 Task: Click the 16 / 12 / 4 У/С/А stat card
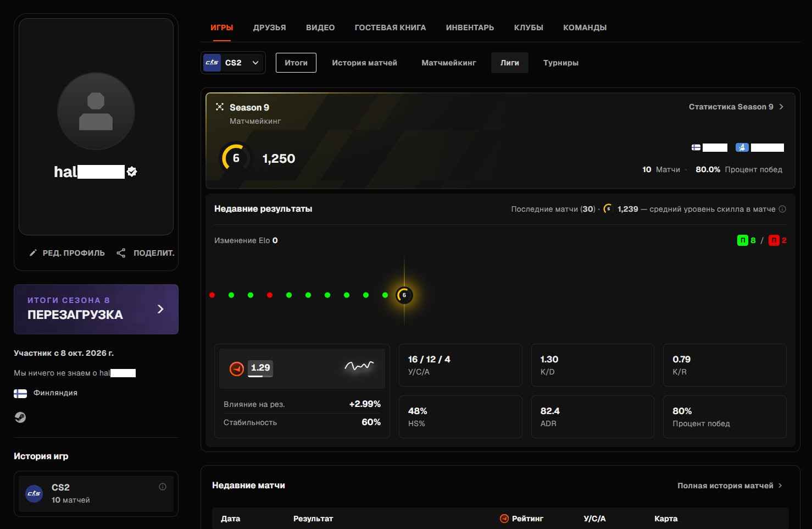tap(460, 365)
